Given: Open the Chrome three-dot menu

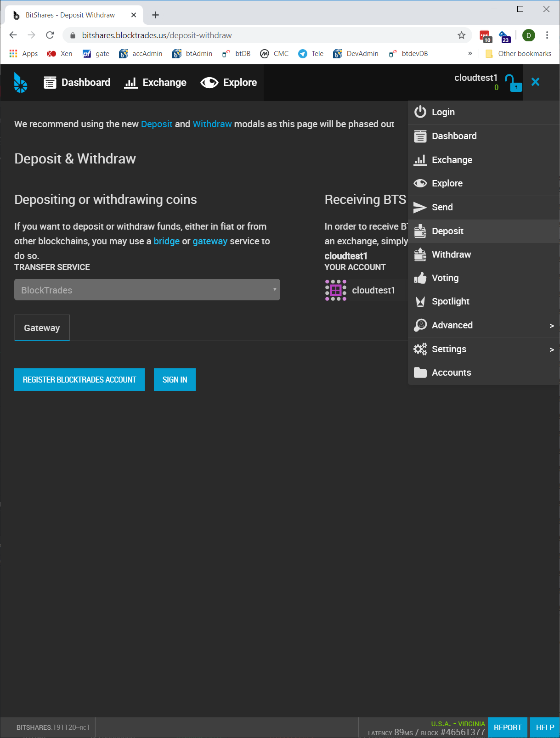Looking at the screenshot, I should pyautogui.click(x=547, y=35).
